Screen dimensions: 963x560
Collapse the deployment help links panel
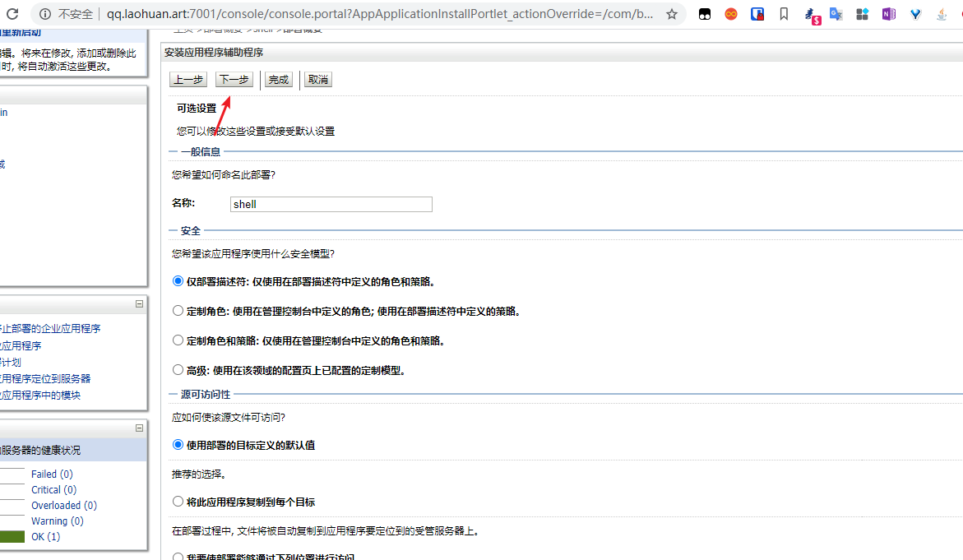[139, 304]
